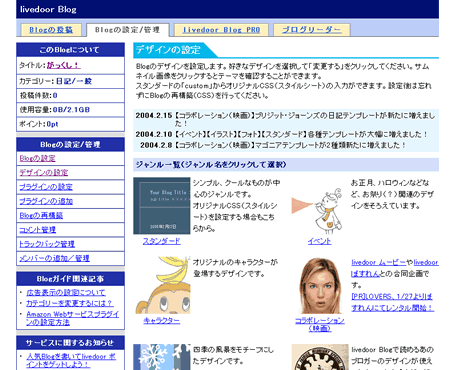Select the コラボレーション（映画） genre link
450x370 pixels.
click(320, 324)
